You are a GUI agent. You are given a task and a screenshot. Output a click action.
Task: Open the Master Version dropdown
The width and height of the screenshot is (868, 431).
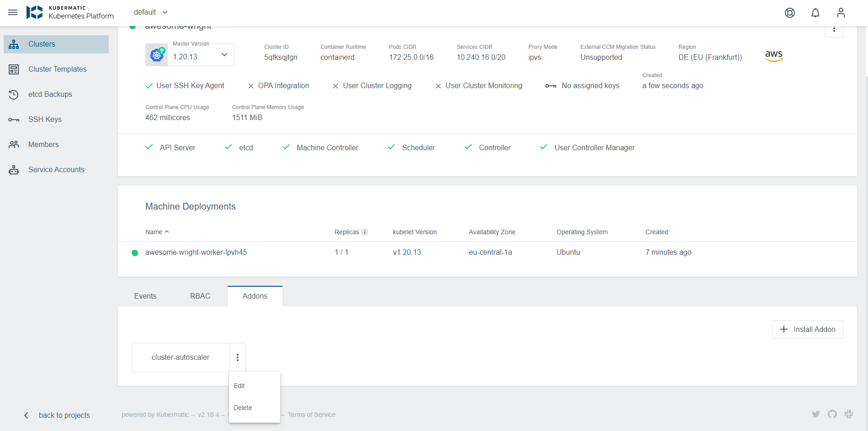[201, 55]
